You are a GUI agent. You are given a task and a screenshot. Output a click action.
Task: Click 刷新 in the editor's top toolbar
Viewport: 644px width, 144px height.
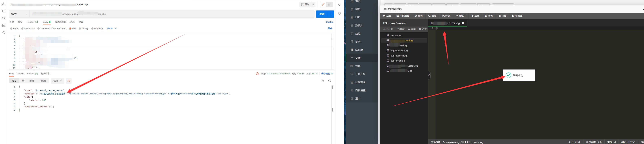[x=419, y=16]
